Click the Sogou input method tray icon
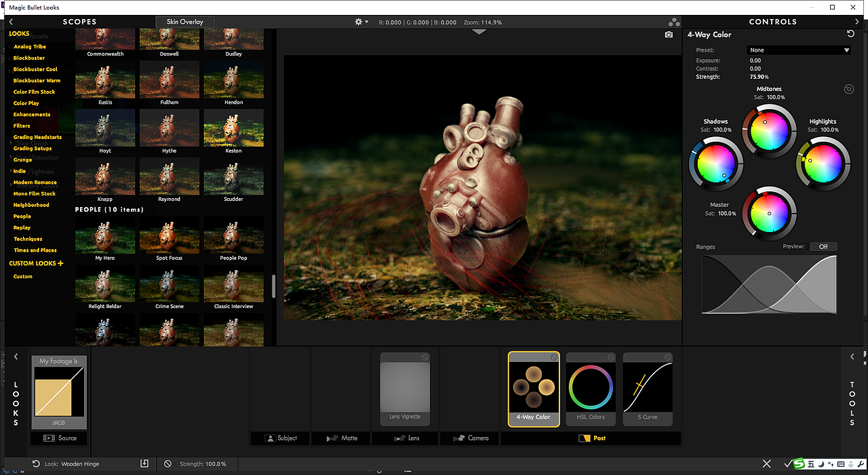Image resolution: width=868 pixels, height=475 pixels. click(x=799, y=463)
